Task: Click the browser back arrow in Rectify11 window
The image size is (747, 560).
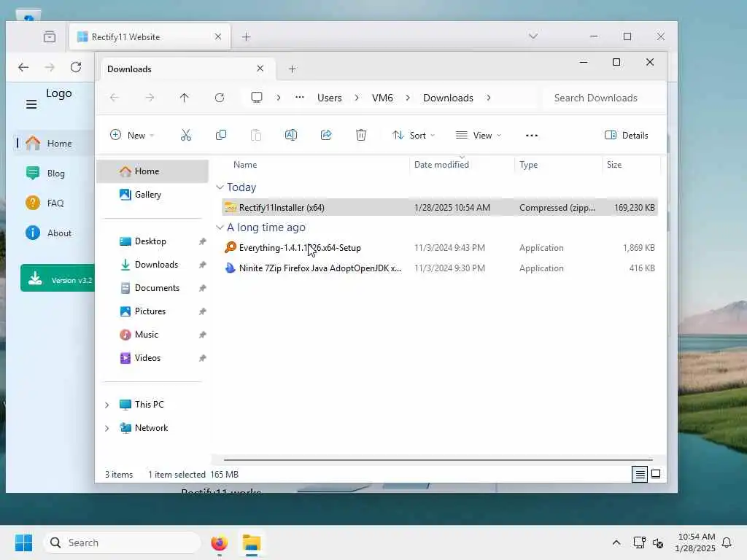Action: point(23,67)
